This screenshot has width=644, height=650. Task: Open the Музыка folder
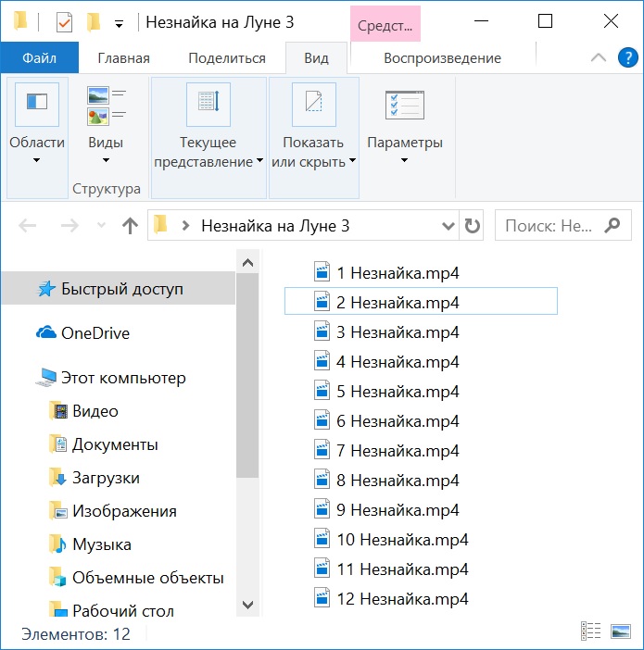91,544
